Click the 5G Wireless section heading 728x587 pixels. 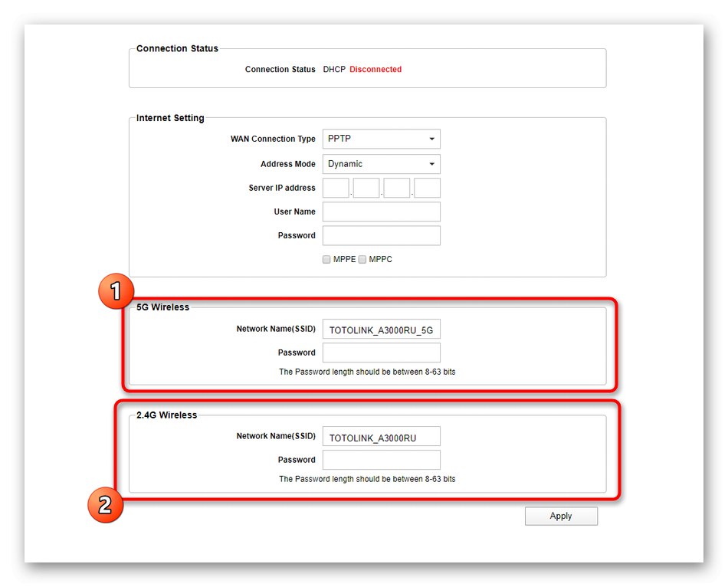[163, 307]
